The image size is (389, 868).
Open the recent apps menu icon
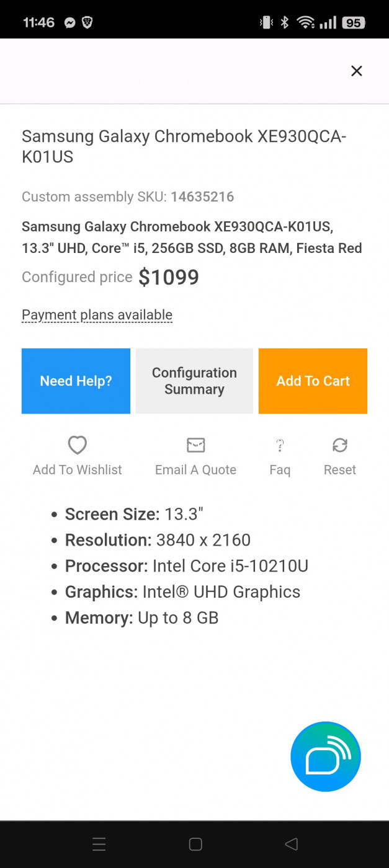click(99, 844)
